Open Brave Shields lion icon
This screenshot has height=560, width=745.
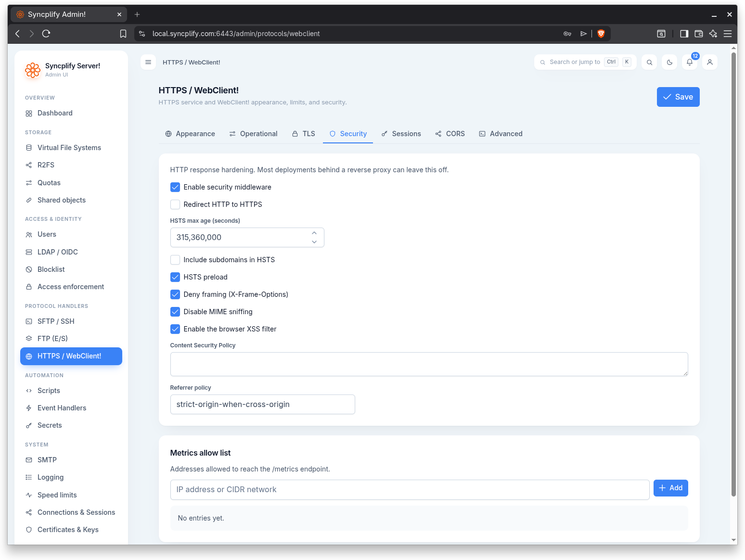pos(601,34)
